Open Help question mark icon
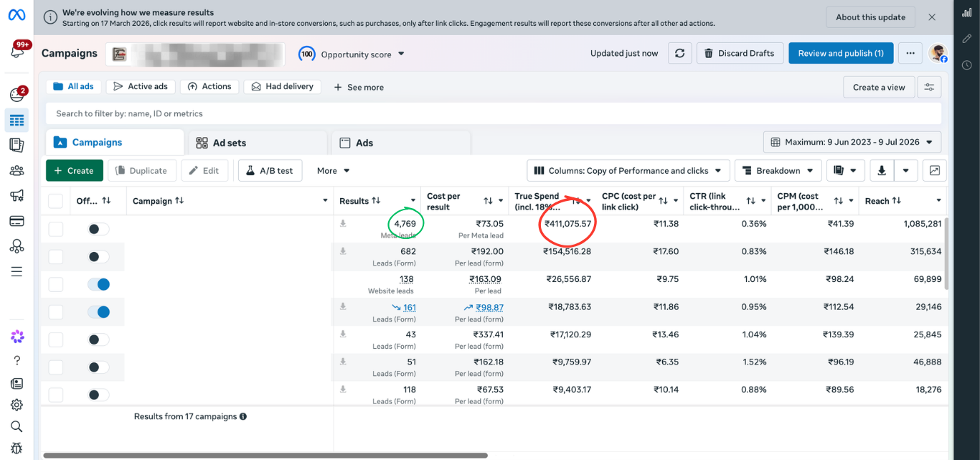 click(17, 360)
